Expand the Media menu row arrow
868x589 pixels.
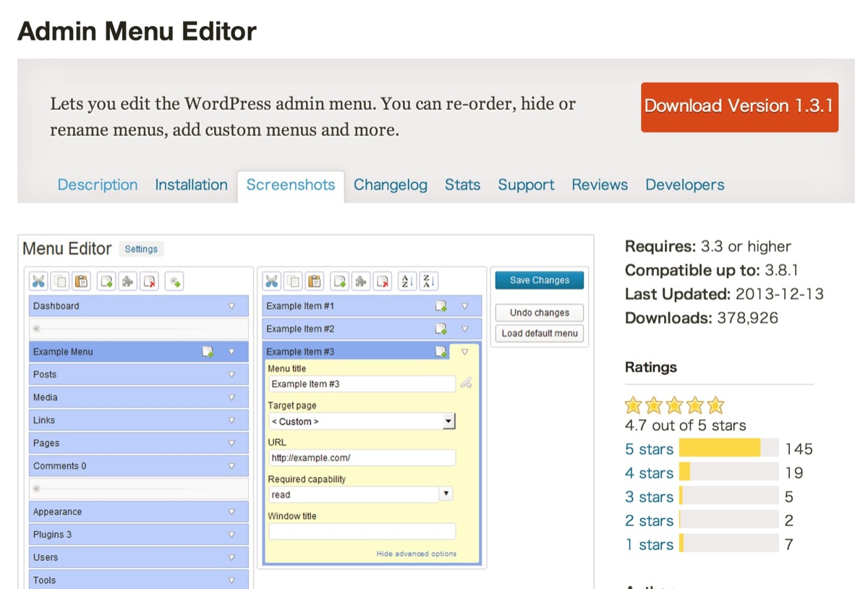tap(232, 397)
